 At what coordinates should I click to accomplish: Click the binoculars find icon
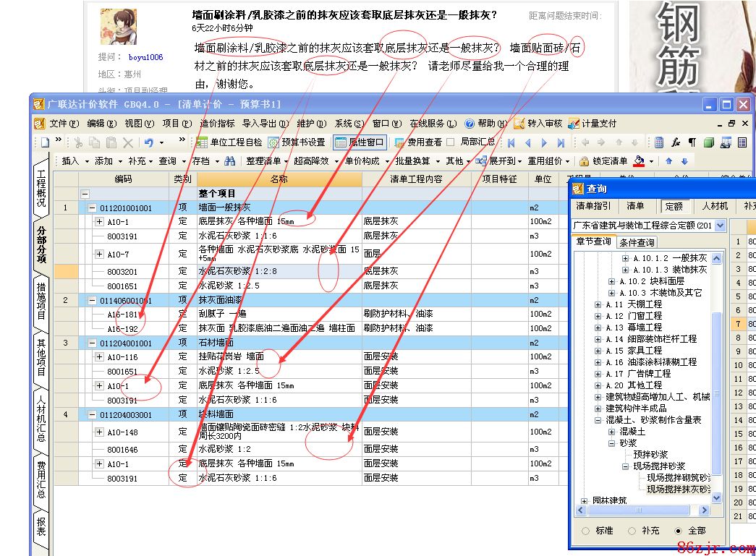pos(229,161)
